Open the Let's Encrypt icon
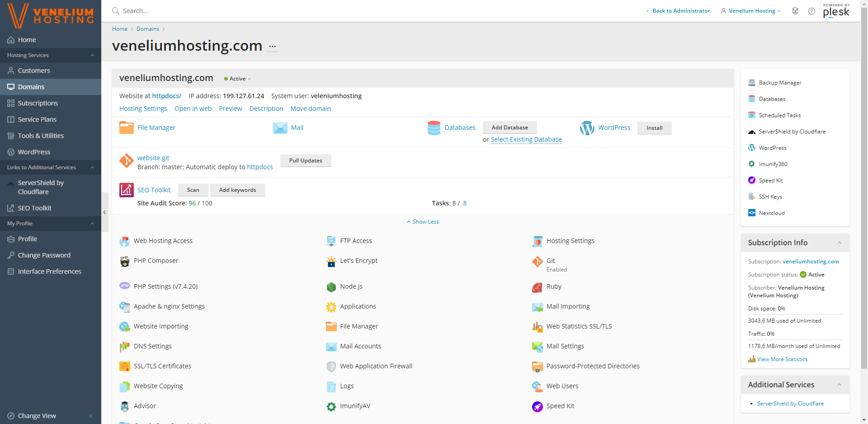The height and width of the screenshot is (424, 868). 331,262
